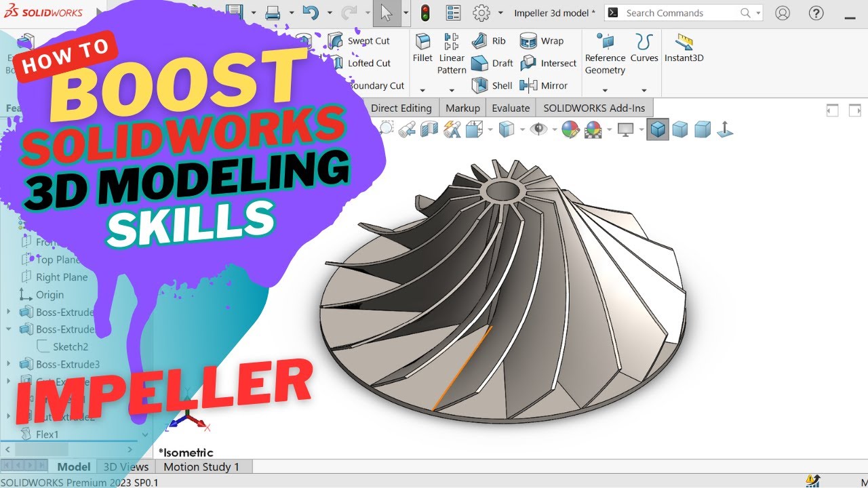Click the greyed Redo arrow icon
Screen dimensions: 868x488
349,12
